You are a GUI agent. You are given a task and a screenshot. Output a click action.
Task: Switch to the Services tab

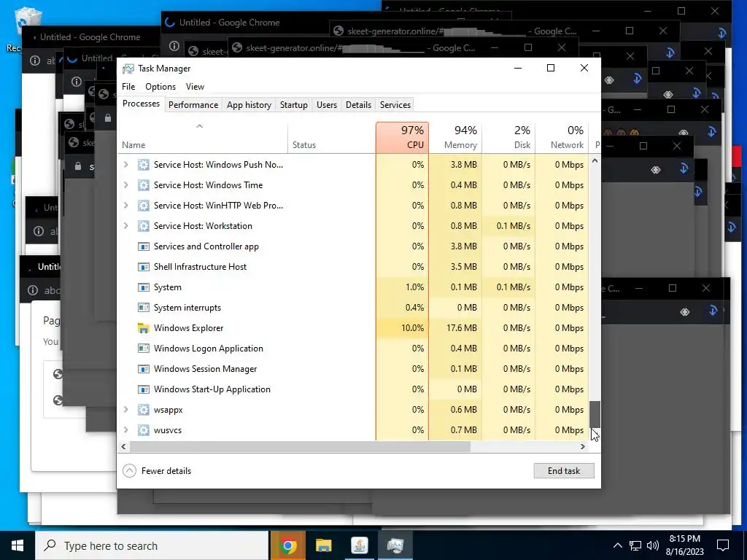(x=395, y=105)
